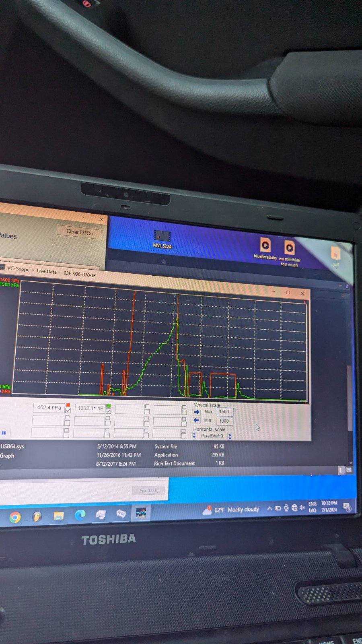Image resolution: width=362 pixels, height=644 pixels.
Task: Pause the live graph with the pause icon
Action: [x=4, y=433]
